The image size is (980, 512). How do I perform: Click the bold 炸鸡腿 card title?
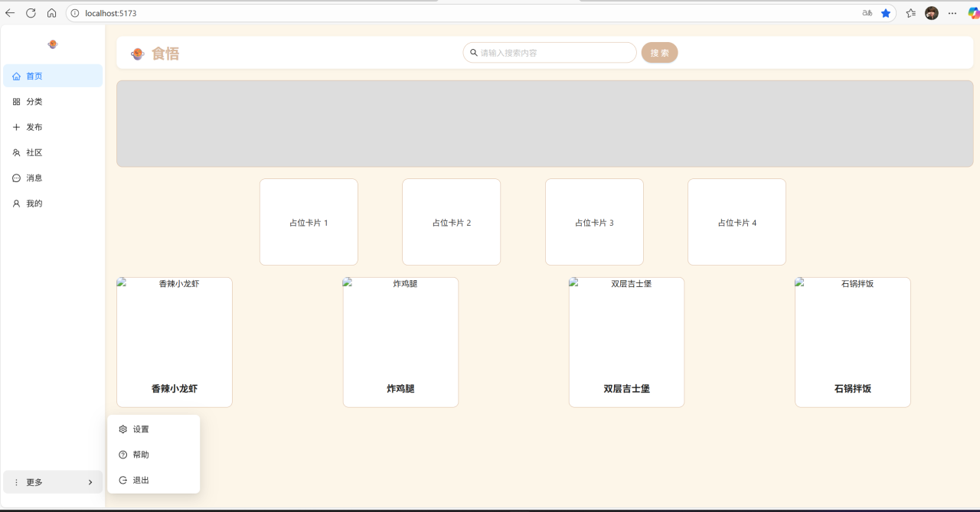[400, 389]
